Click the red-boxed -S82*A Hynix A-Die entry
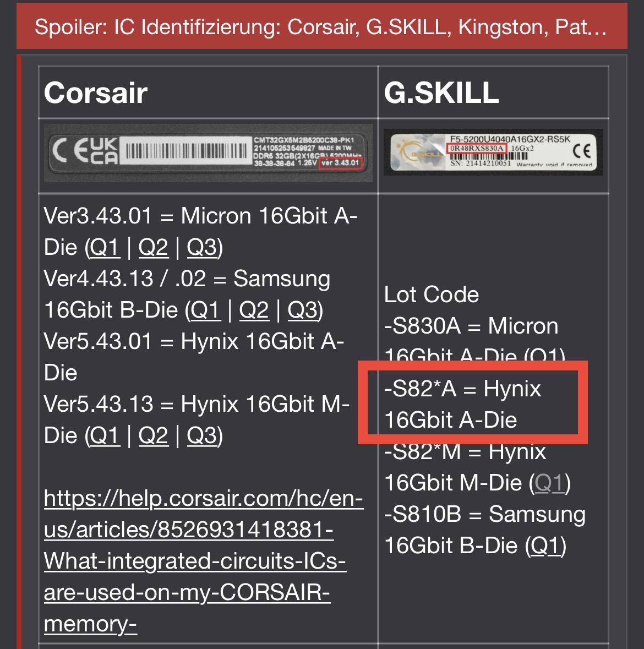This screenshot has height=649, width=644. point(462,405)
